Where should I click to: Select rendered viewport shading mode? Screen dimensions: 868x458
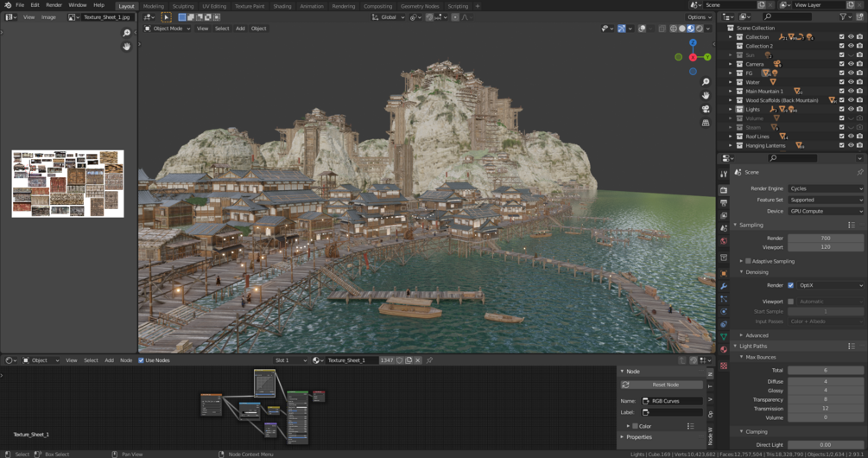[699, 29]
